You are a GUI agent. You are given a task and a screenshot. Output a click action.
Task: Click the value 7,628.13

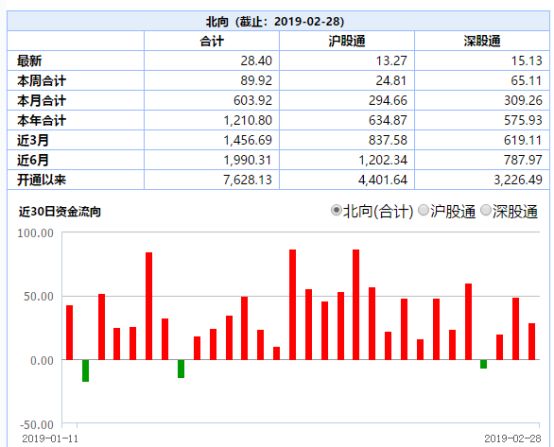click(x=248, y=180)
